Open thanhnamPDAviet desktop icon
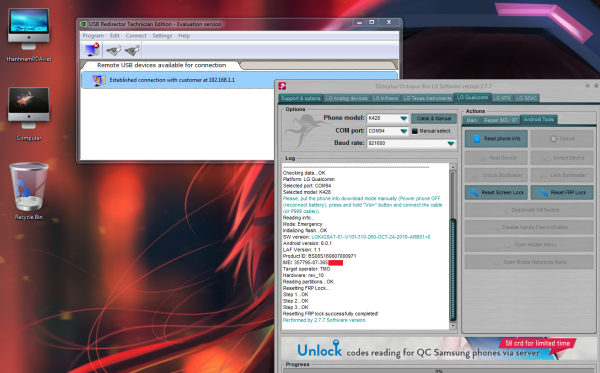Image resolution: width=600 pixels, height=373 pixels. tap(29, 35)
